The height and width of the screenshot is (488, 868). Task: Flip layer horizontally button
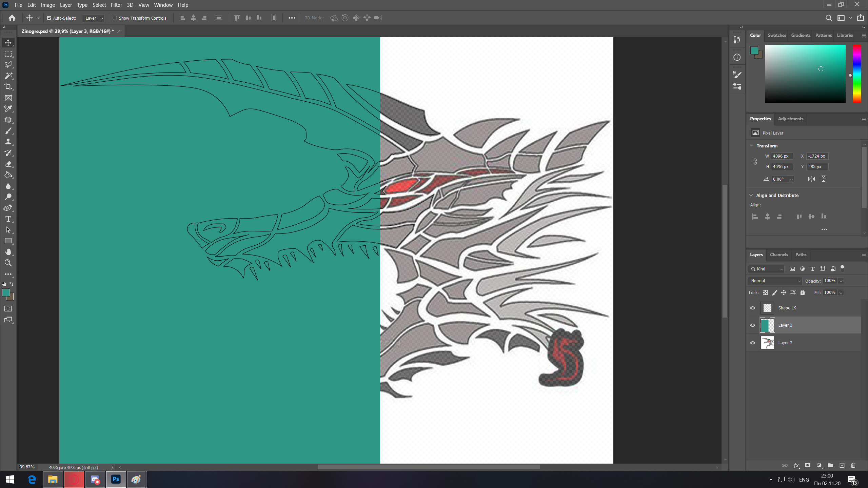click(x=811, y=179)
